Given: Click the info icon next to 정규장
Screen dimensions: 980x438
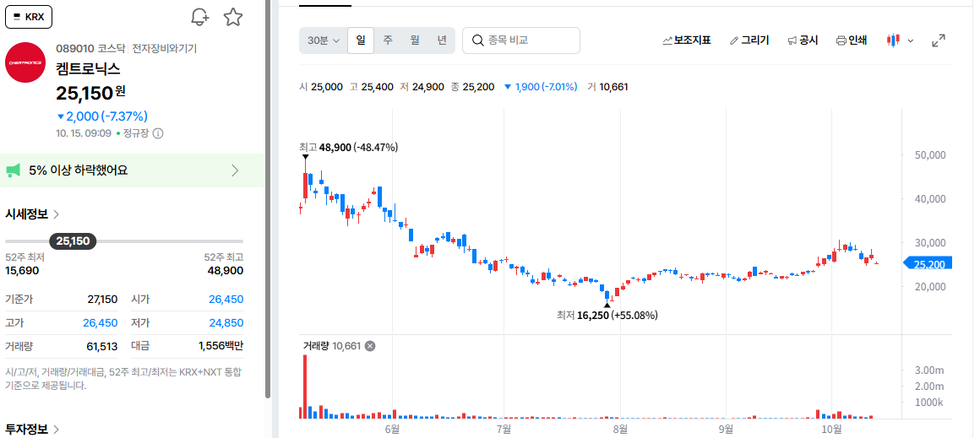Looking at the screenshot, I should (158, 132).
